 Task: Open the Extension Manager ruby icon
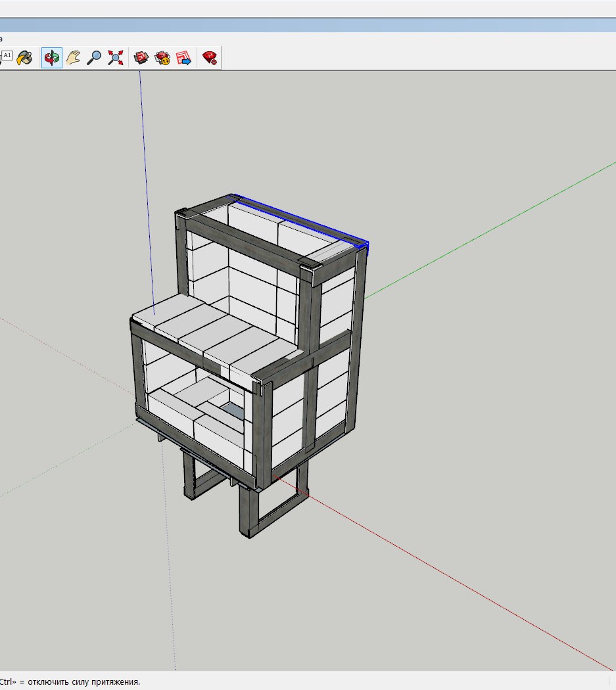pyautogui.click(x=210, y=58)
